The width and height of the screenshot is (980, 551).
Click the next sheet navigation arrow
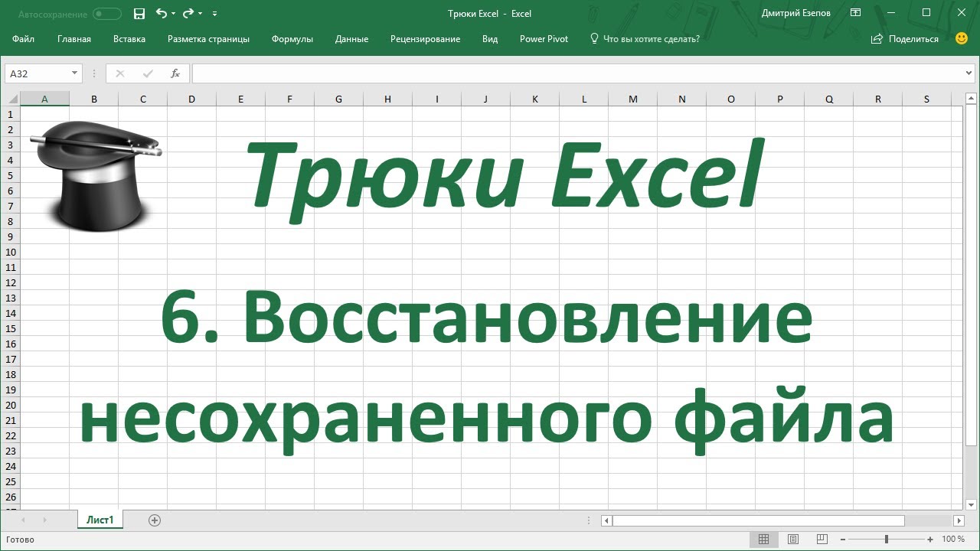(44, 520)
